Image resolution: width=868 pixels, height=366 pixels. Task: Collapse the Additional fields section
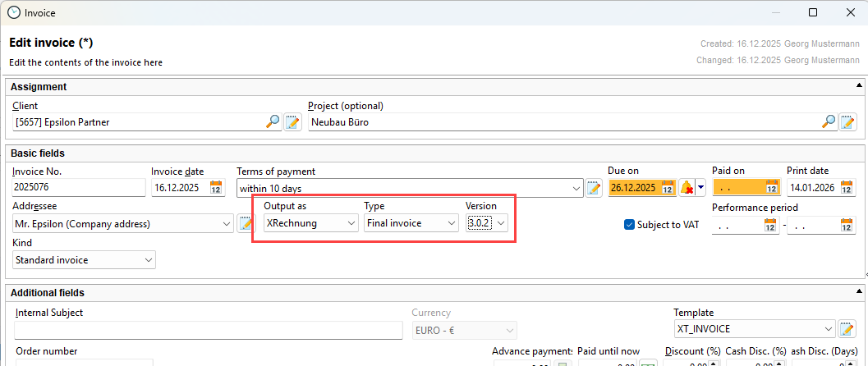[859, 292]
